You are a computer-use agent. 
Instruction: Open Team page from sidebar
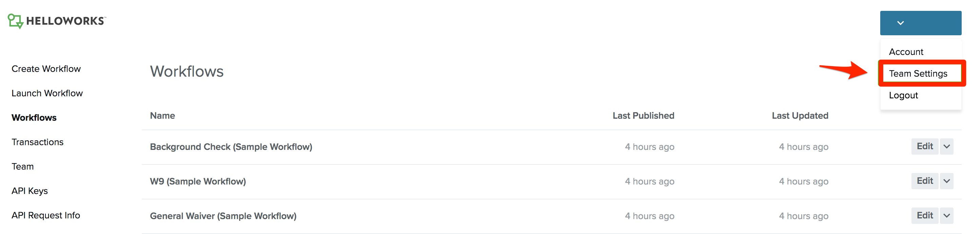pyautogui.click(x=22, y=166)
